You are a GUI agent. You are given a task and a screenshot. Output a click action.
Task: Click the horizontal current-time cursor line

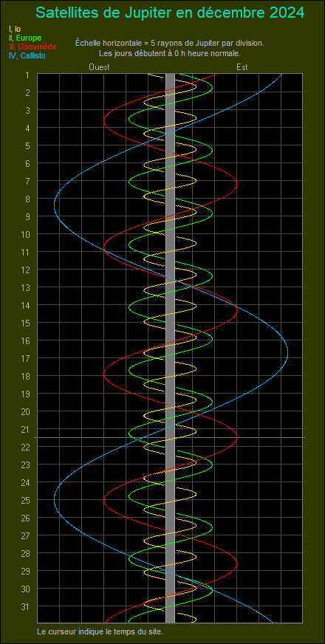pyautogui.click(x=170, y=437)
